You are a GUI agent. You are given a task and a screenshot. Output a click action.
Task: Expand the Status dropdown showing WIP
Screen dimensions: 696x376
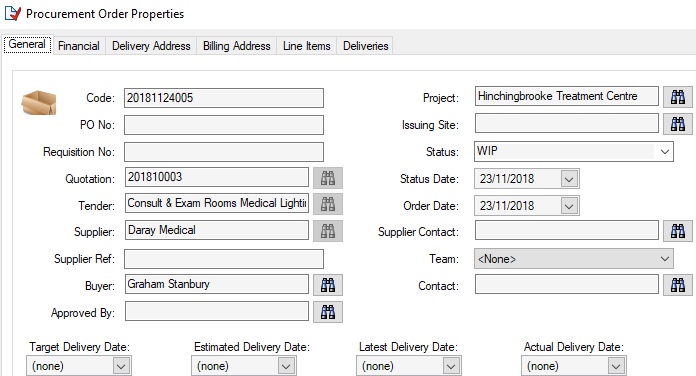click(x=664, y=151)
